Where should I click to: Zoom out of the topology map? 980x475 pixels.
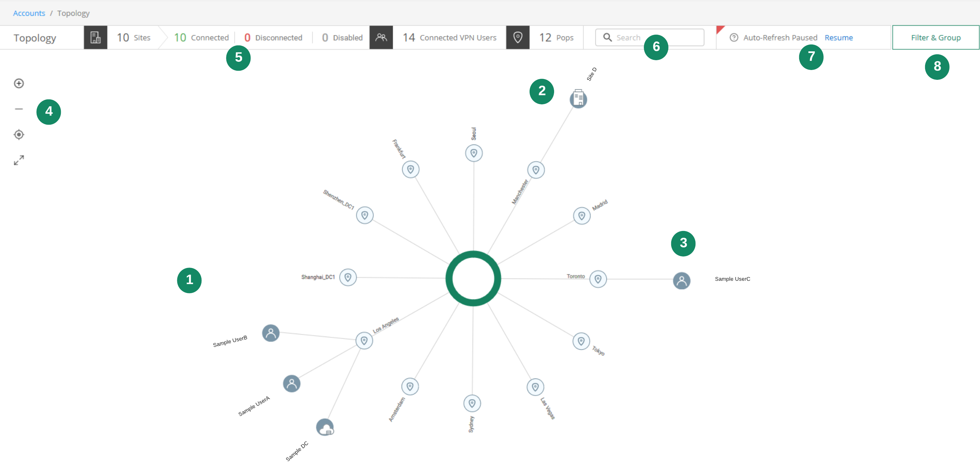(x=19, y=109)
